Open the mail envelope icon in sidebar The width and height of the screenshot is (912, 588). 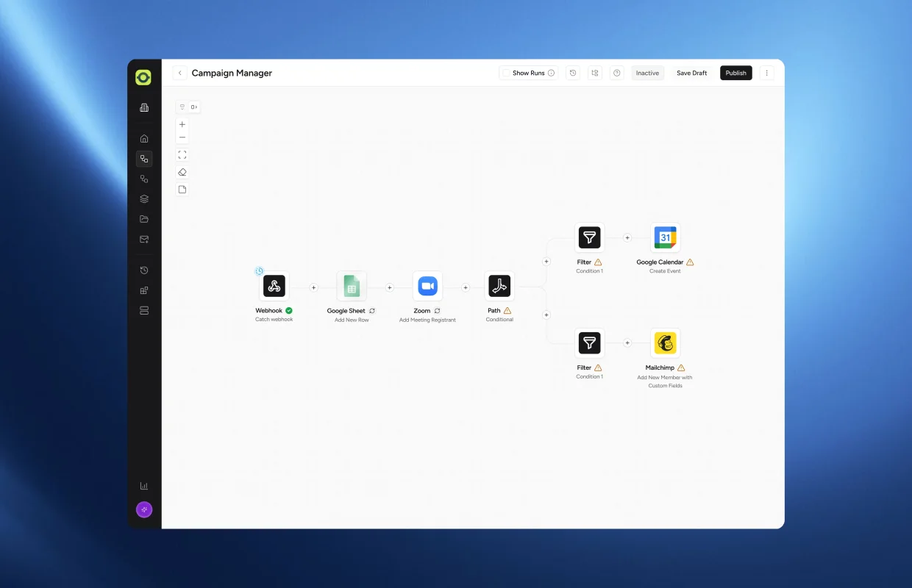144,240
